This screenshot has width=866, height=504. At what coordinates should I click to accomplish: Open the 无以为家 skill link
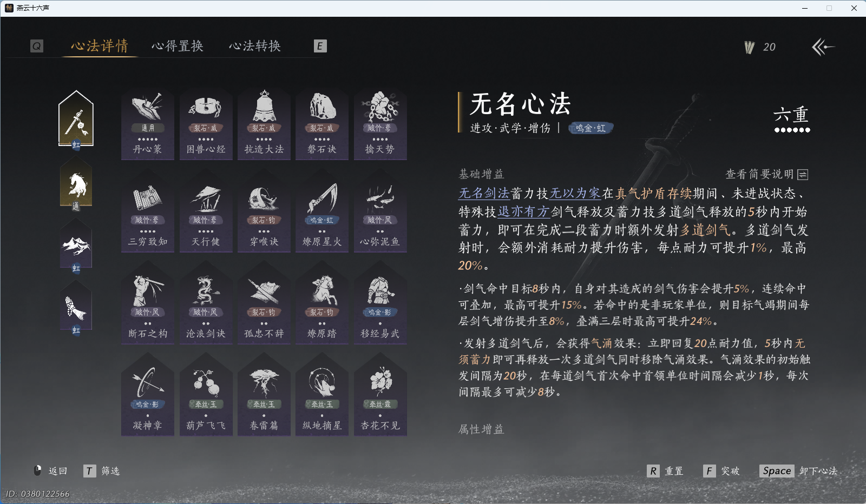pos(575,193)
